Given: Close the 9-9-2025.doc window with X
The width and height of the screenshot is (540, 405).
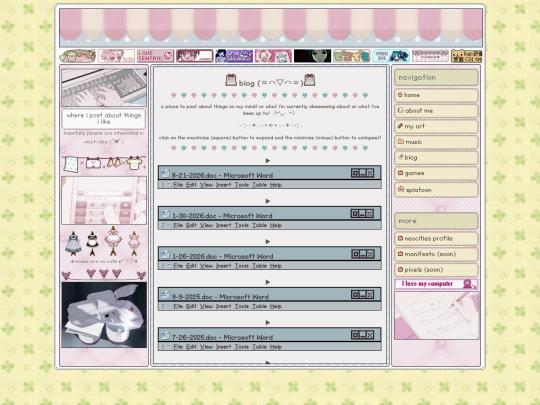Looking at the screenshot, I should click(x=370, y=294).
